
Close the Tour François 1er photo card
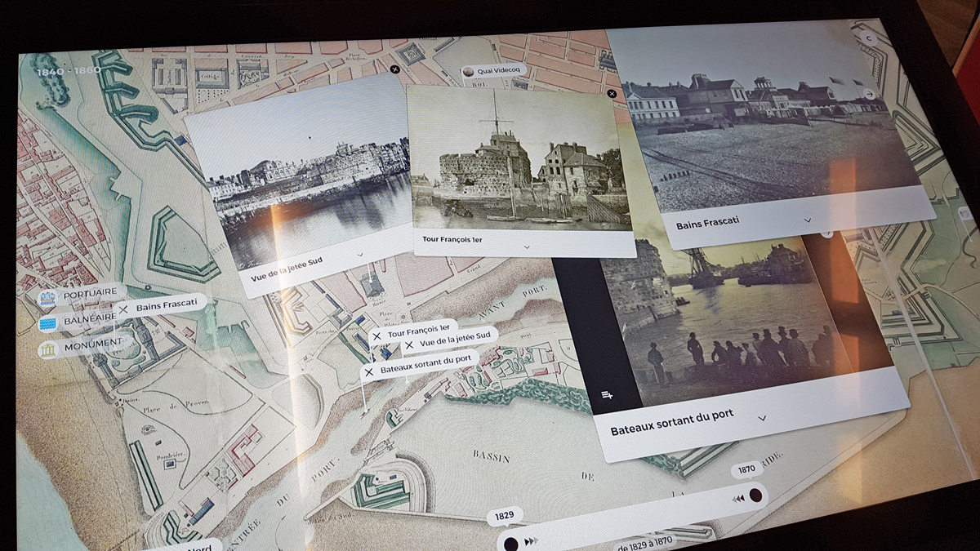612,94
